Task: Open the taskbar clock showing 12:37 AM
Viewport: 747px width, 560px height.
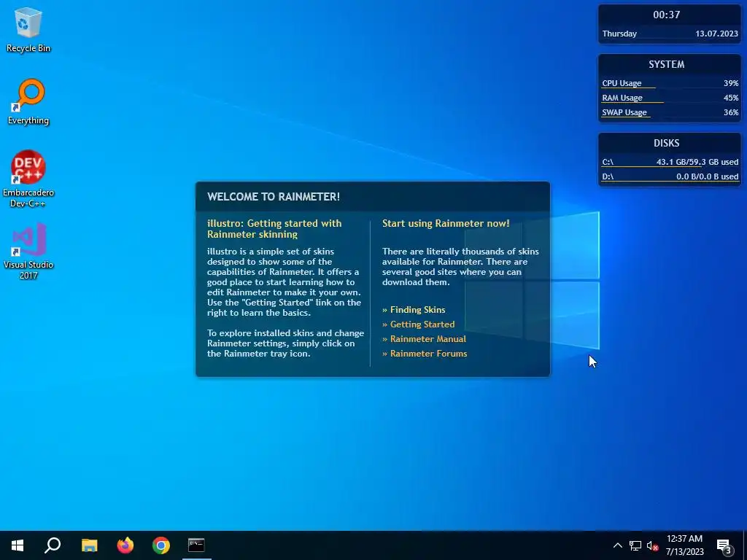Action: pyautogui.click(x=684, y=545)
